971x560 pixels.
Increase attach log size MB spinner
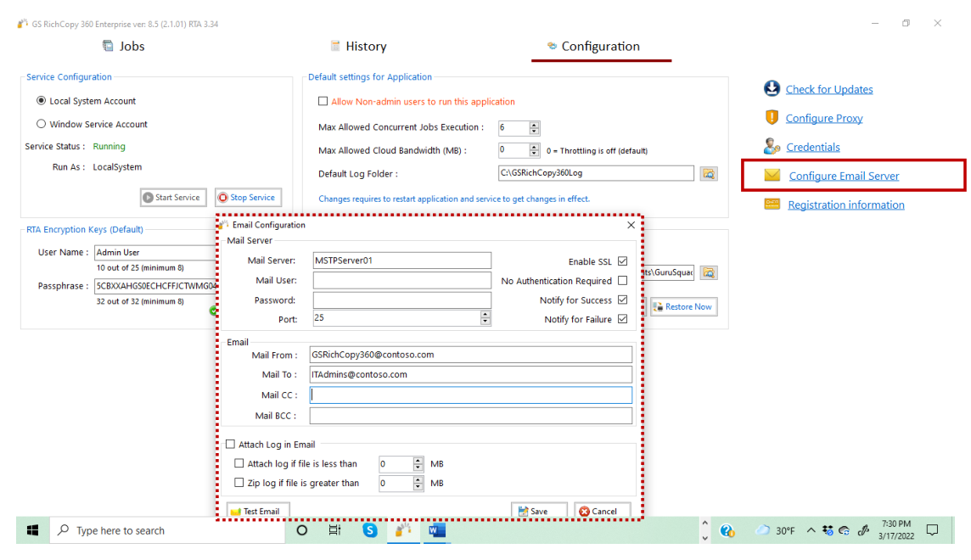point(418,461)
